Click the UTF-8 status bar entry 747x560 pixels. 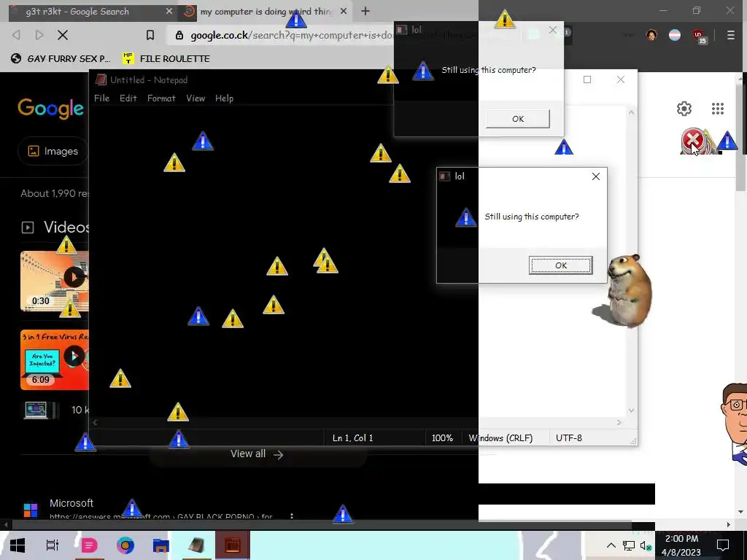[x=569, y=437]
